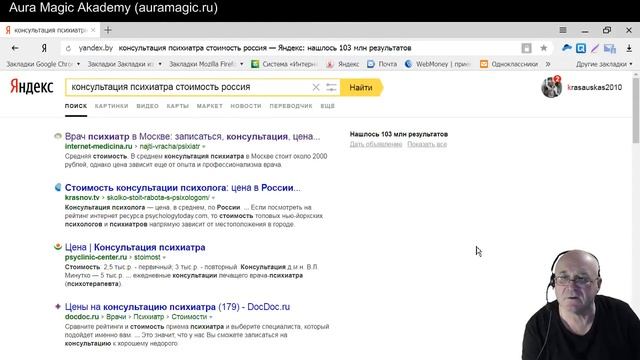Viewport: 640px width, 360px height.
Task: Expand Закладки Mozilla Firefox bookmarks folder
Action: [206, 64]
